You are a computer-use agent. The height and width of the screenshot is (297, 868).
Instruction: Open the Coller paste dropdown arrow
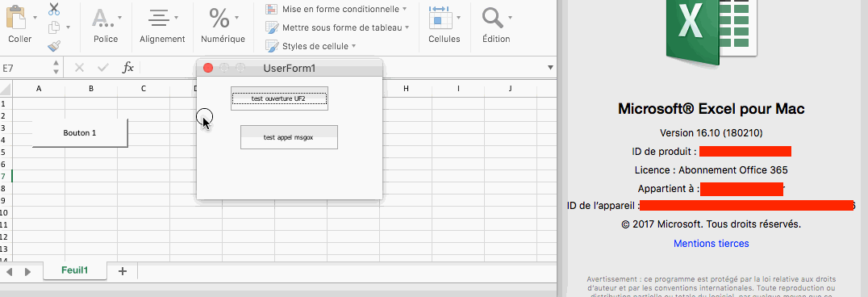click(35, 18)
